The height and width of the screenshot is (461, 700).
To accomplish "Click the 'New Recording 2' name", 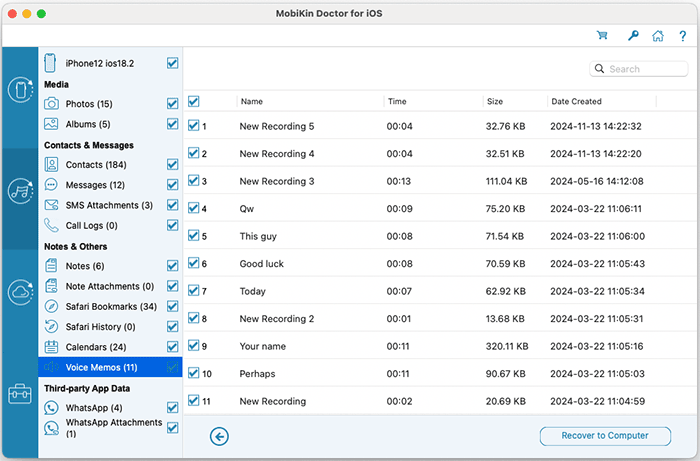I will (277, 319).
